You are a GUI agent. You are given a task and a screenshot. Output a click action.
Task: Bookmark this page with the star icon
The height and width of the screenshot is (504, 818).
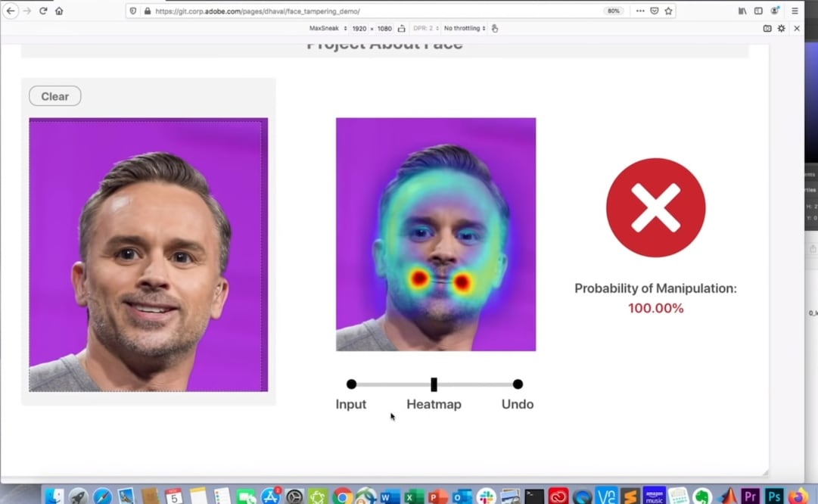tap(668, 11)
